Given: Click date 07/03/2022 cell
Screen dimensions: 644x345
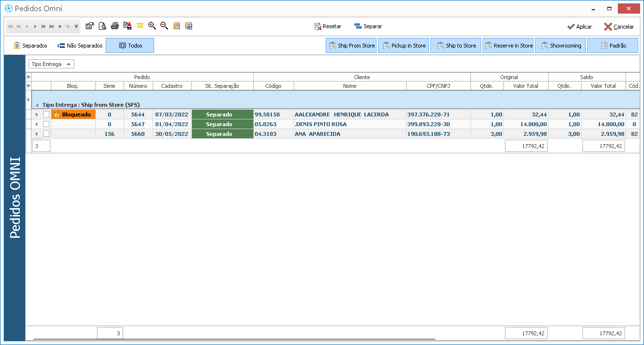Looking at the screenshot, I should click(172, 115).
